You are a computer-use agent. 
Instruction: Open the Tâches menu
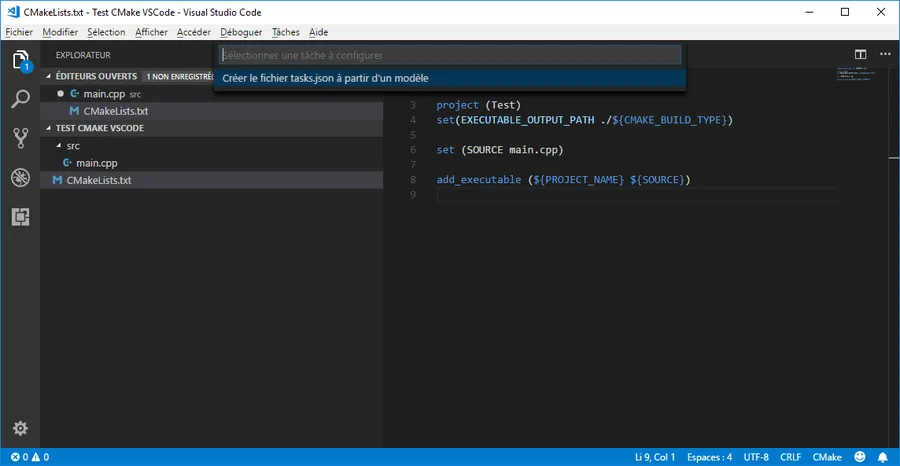[286, 32]
